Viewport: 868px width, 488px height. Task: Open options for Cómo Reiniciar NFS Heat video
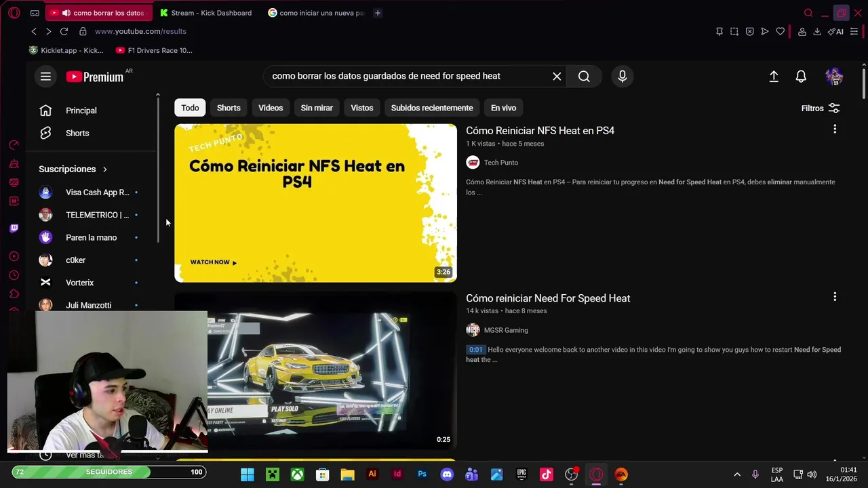835,129
